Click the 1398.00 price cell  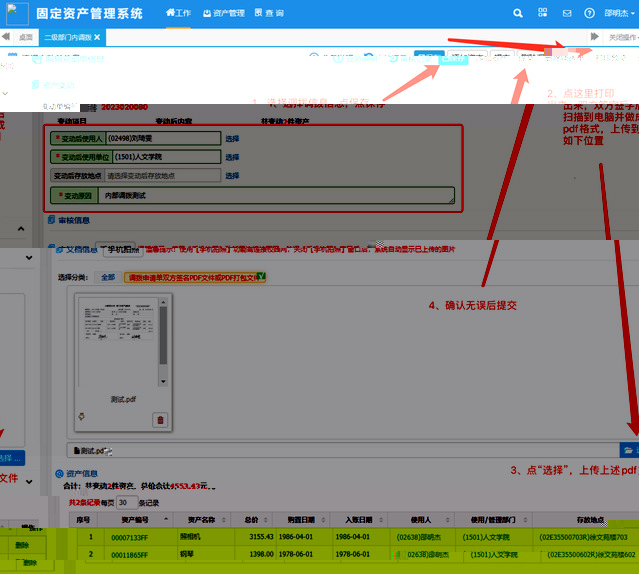coord(261,554)
